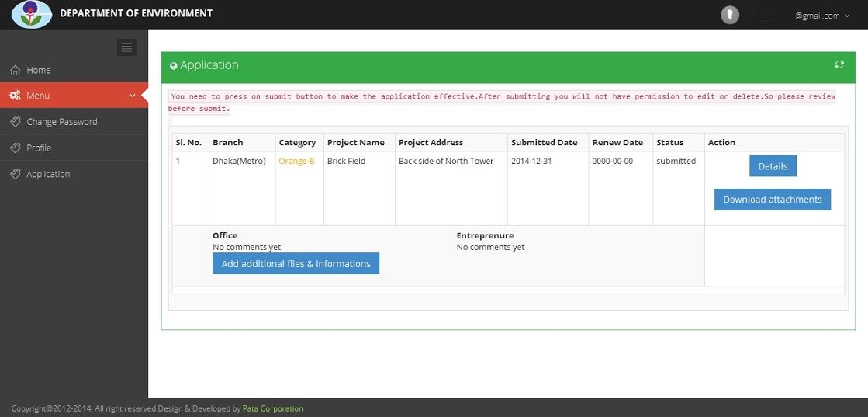The width and height of the screenshot is (868, 417).
Task: Click the Office comments heading
Action: [x=225, y=235]
